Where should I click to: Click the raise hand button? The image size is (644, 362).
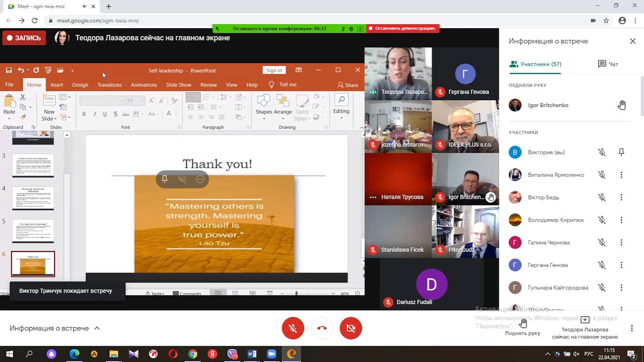[x=522, y=327]
